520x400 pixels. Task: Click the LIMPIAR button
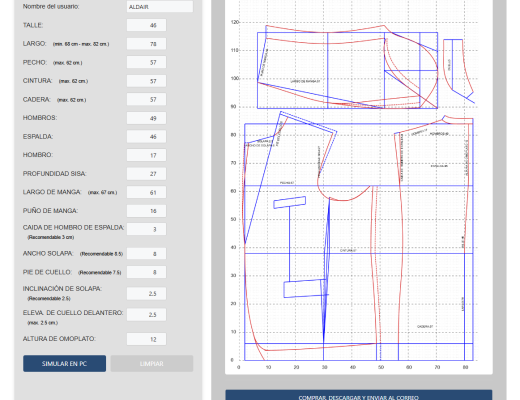[152, 363]
